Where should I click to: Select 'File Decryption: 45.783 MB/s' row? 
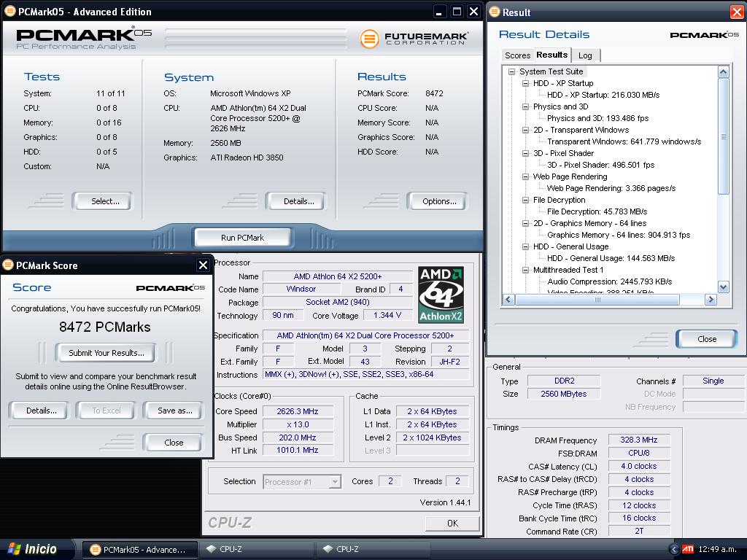click(597, 212)
